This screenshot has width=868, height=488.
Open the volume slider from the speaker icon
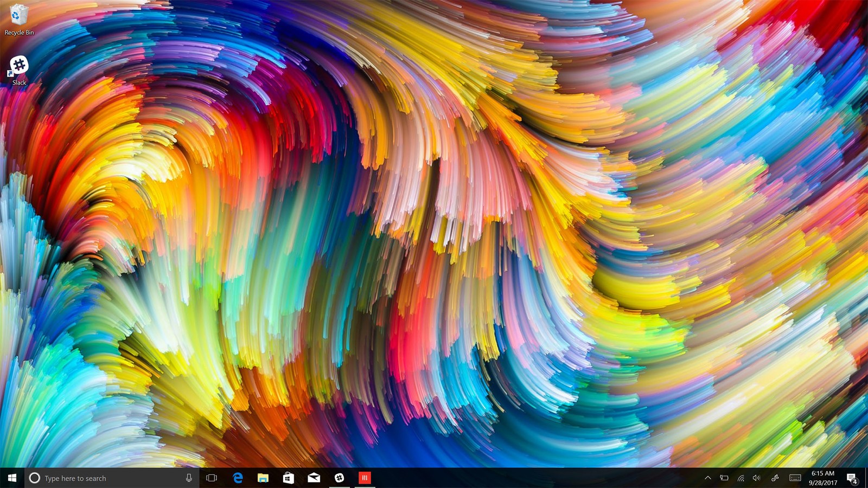pyautogui.click(x=756, y=478)
